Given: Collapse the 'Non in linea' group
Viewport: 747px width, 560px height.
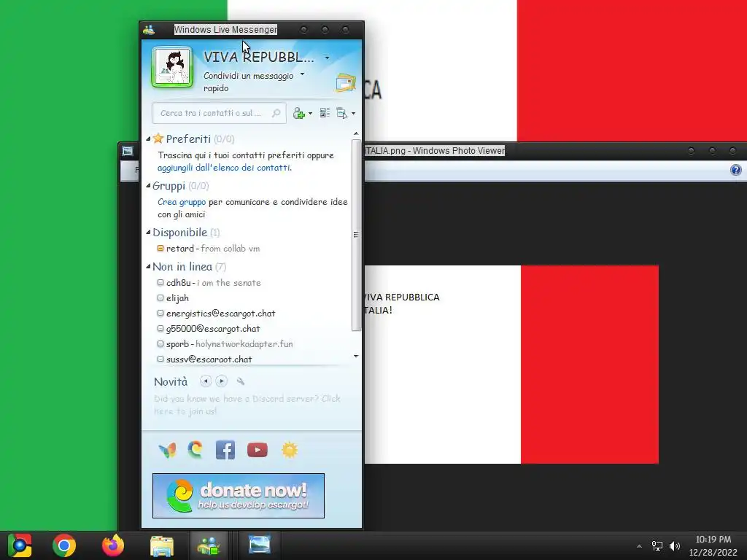Looking at the screenshot, I should click(148, 267).
